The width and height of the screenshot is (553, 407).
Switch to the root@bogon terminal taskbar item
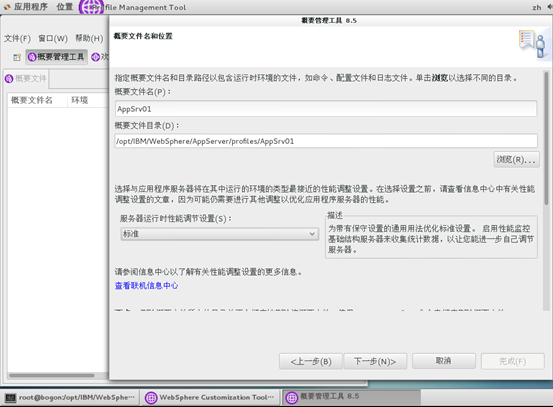(x=70, y=397)
